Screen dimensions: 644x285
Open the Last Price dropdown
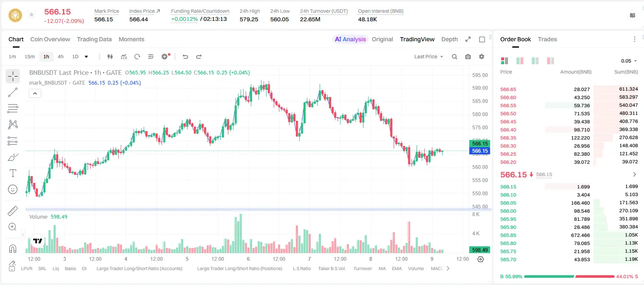[428, 57]
